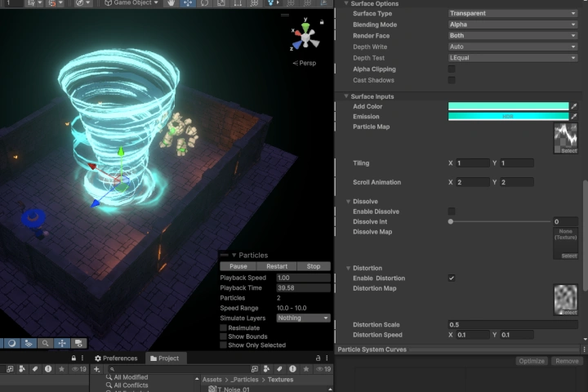Open the Depth Write dropdown
Image resolution: width=588 pixels, height=392 pixels.
click(x=513, y=47)
